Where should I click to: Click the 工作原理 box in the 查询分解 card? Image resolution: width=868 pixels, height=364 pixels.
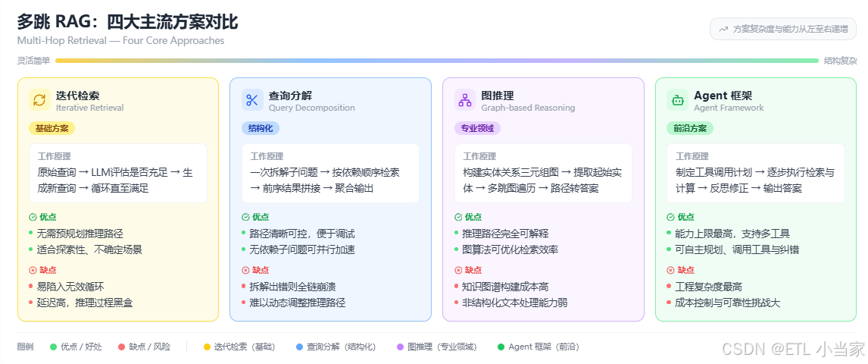pos(330,173)
